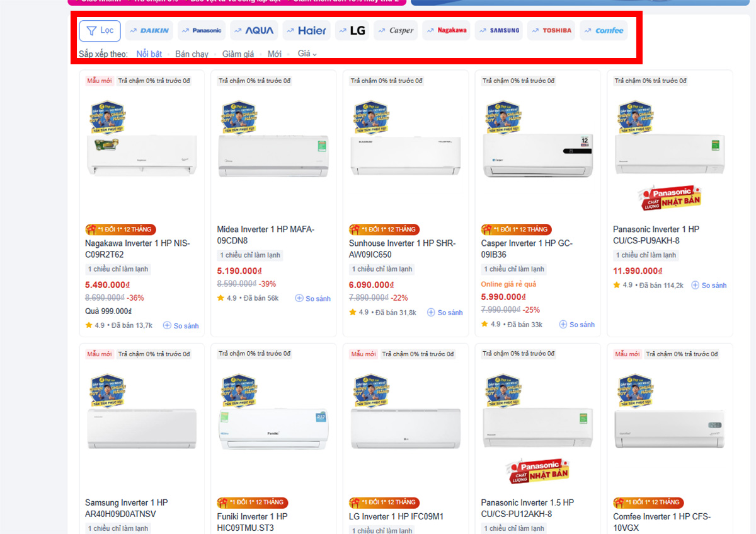Open the Lọc filter button
The height and width of the screenshot is (534, 756).
pos(100,30)
